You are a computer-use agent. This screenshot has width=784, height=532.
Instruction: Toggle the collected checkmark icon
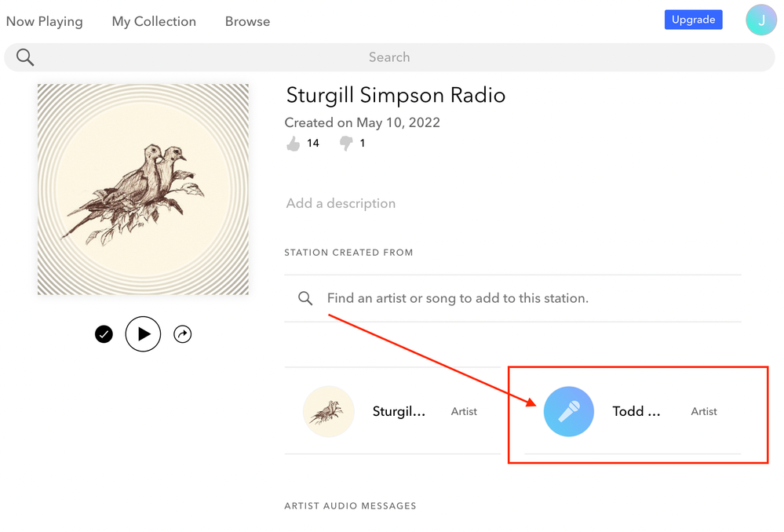(x=104, y=334)
